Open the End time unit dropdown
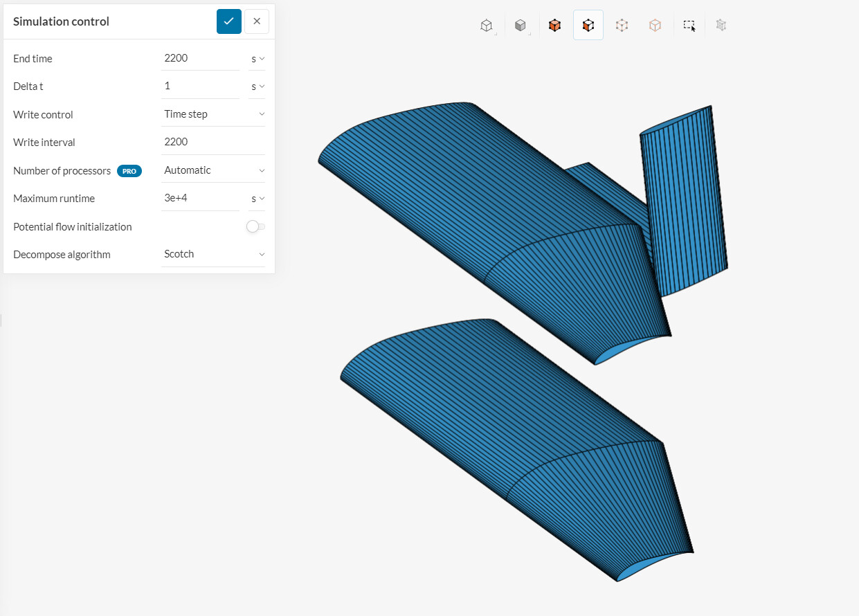Screen dimensions: 859x616 coord(257,59)
